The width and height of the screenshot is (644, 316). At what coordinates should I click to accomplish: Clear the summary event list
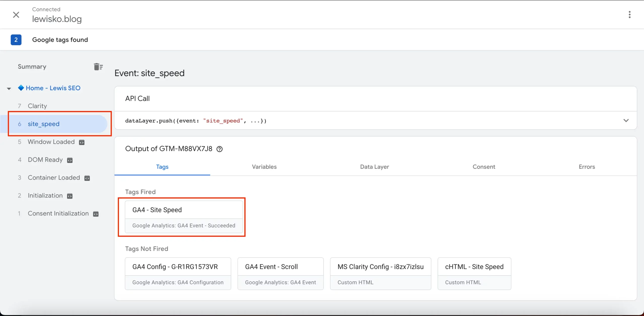point(98,67)
